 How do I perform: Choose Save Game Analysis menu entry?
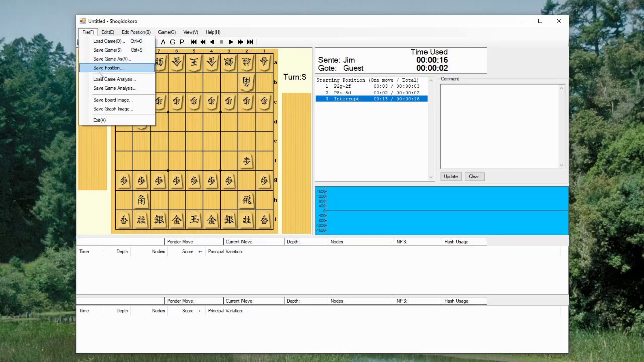click(117, 88)
